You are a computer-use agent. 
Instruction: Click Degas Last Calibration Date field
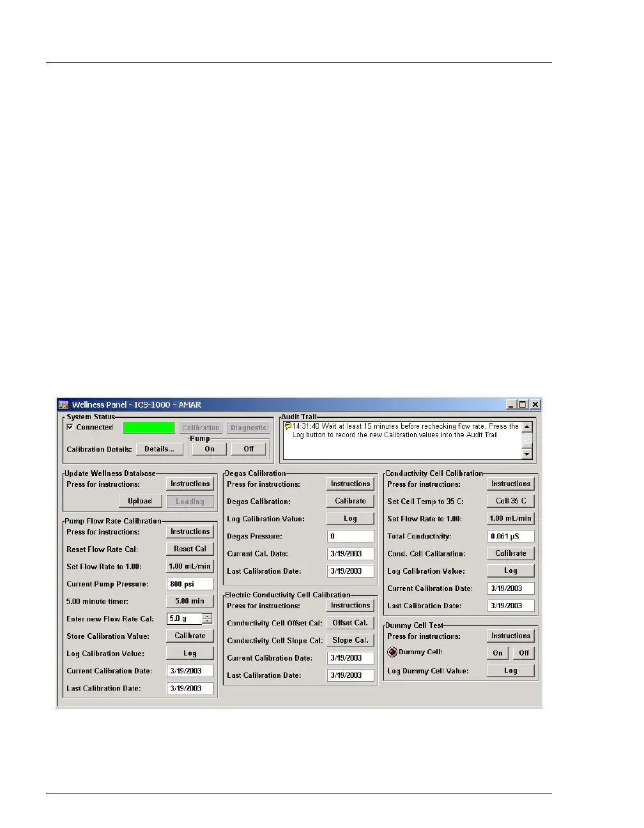pyautogui.click(x=351, y=571)
